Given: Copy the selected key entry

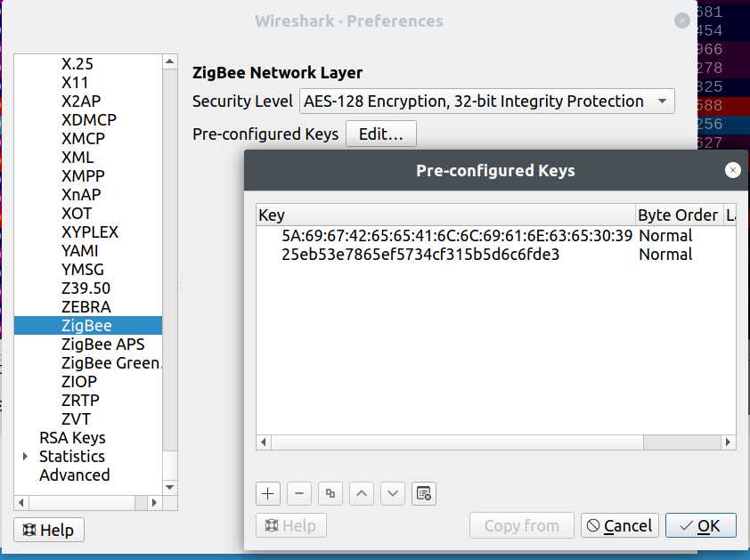Looking at the screenshot, I should pyautogui.click(x=330, y=493).
